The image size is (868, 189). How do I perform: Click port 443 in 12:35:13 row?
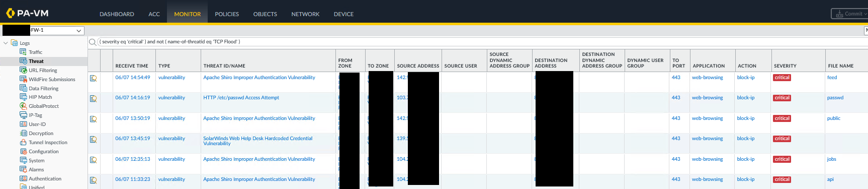click(x=676, y=159)
